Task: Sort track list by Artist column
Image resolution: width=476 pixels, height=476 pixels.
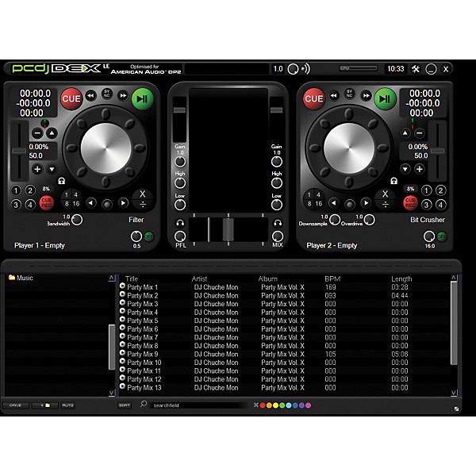Action: point(199,278)
